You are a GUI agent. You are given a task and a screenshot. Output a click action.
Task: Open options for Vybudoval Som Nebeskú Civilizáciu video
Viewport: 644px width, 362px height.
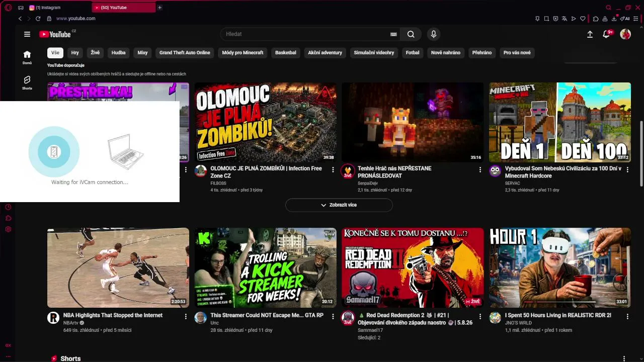click(x=627, y=170)
